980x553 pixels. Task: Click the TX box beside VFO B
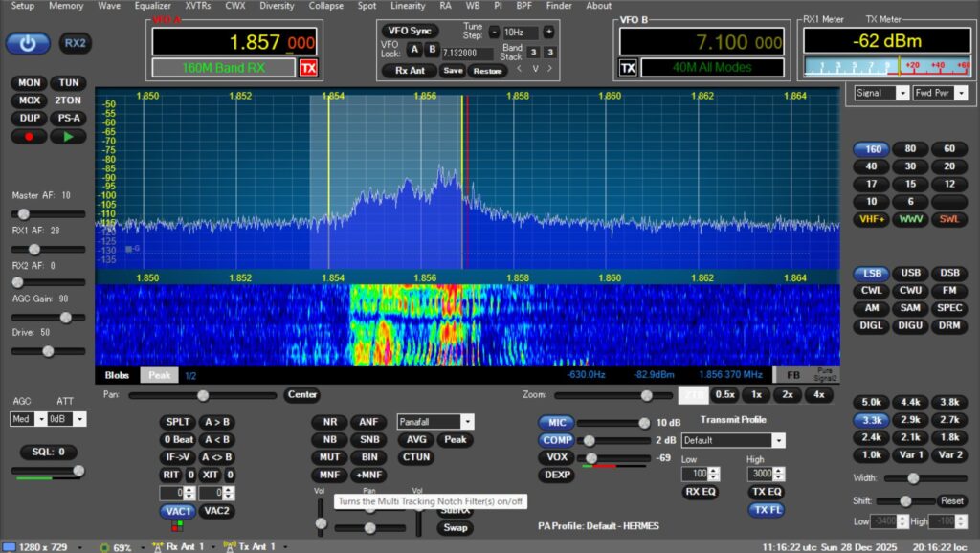[x=628, y=68]
